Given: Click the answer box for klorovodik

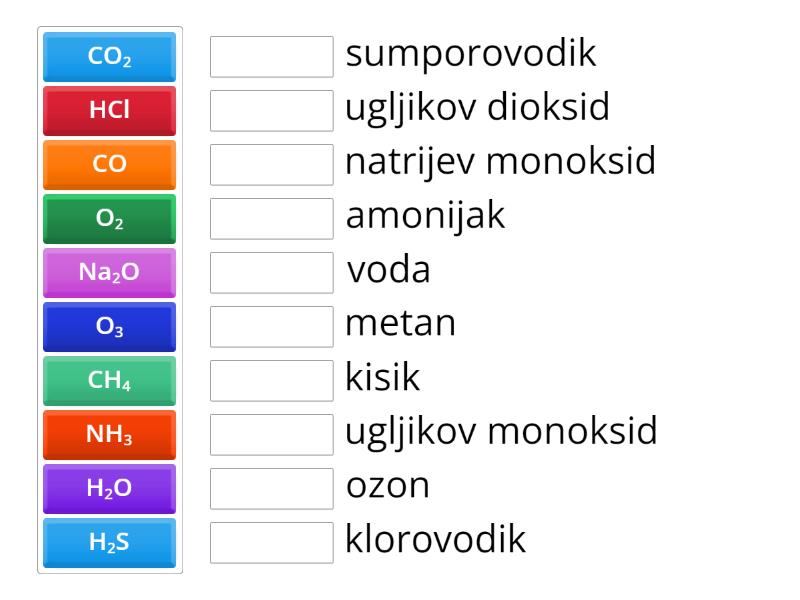Looking at the screenshot, I should point(272,543).
